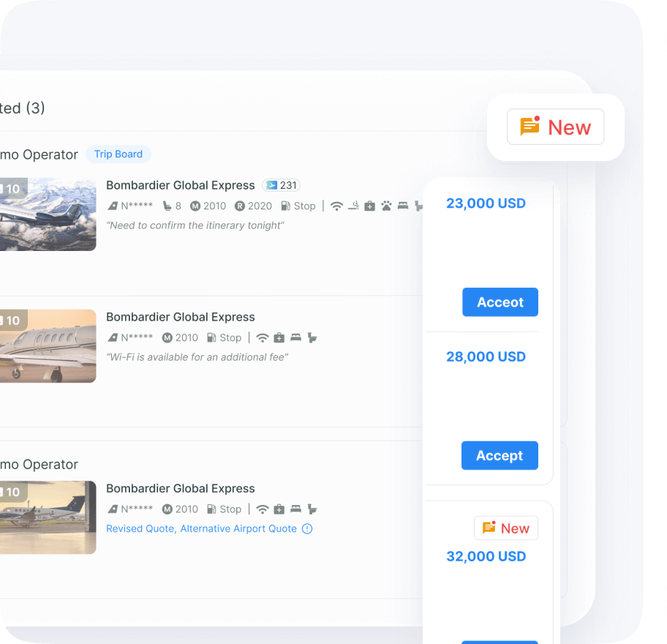Open the Revised Quote link
The height and width of the screenshot is (644, 667).
coord(140,528)
